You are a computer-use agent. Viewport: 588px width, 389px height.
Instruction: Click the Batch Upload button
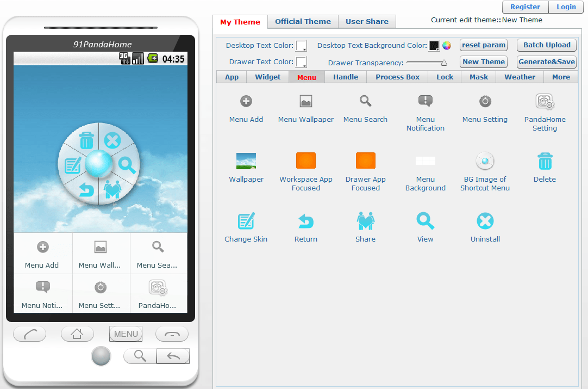(547, 45)
